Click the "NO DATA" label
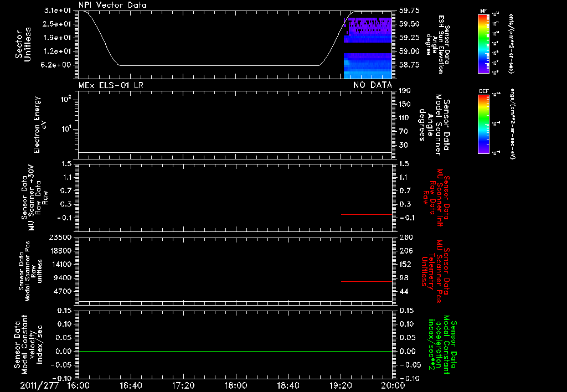Image resolution: width=567 pixels, height=392 pixels. pyautogui.click(x=373, y=85)
